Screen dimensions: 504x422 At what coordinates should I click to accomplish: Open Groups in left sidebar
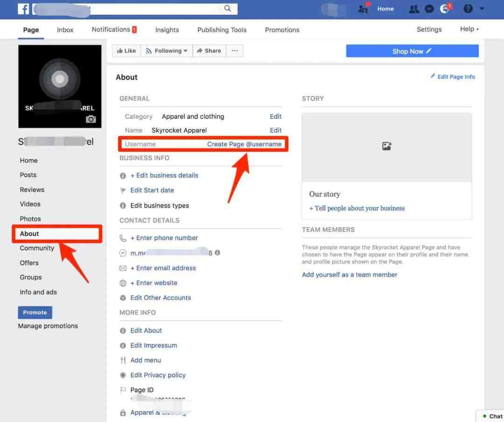(x=31, y=277)
